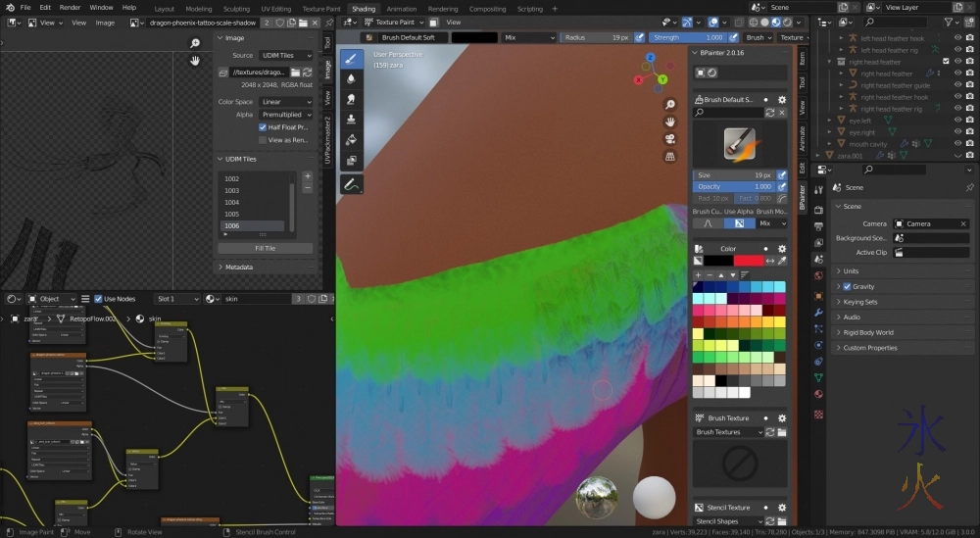The height and width of the screenshot is (538, 980).
Task: Select the Annotate tool
Action: 352,184
